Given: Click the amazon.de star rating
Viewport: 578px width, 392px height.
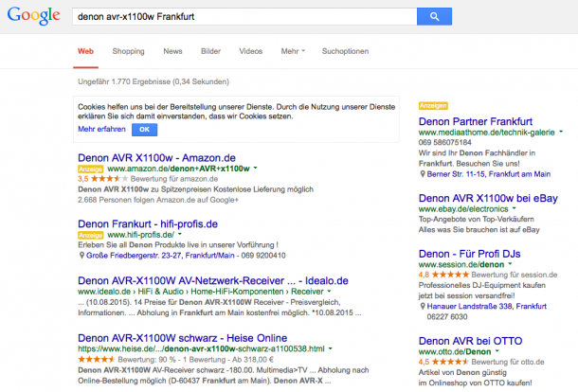Looking at the screenshot, I should point(110,179).
